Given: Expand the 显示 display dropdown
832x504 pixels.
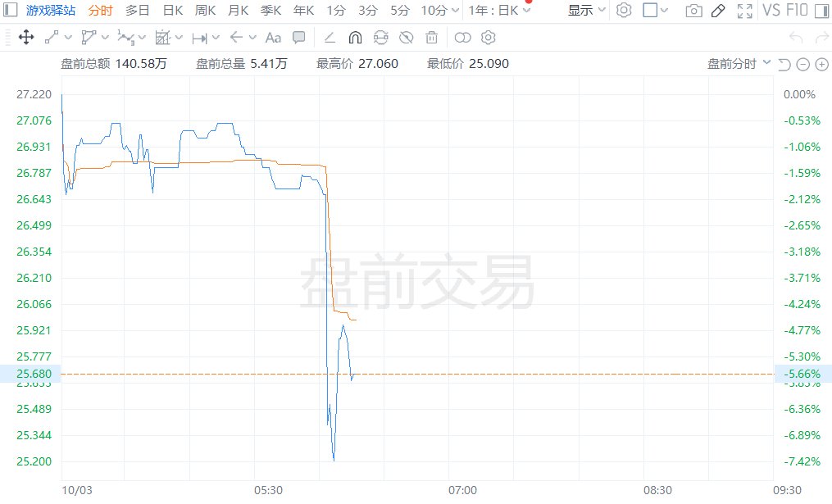Looking at the screenshot, I should pyautogui.click(x=587, y=11).
